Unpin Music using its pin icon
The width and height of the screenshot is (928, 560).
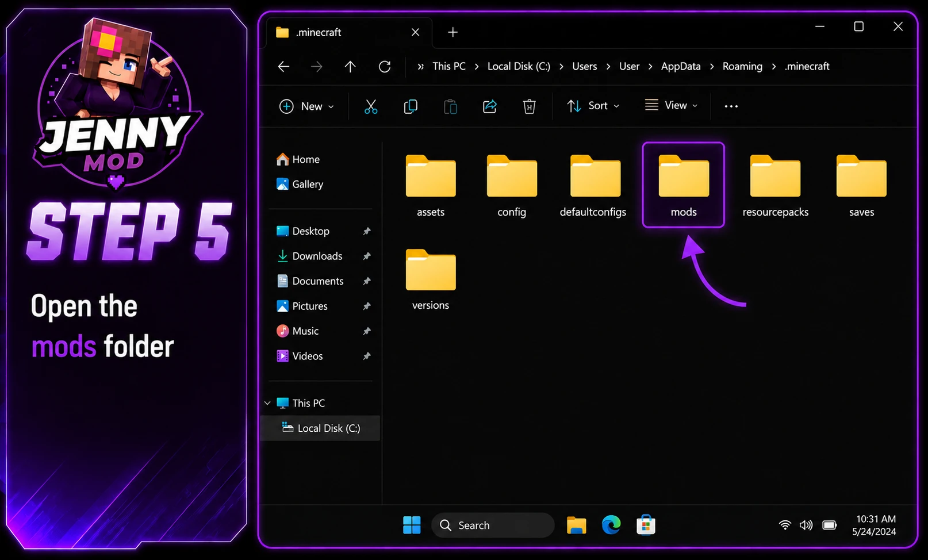(367, 331)
